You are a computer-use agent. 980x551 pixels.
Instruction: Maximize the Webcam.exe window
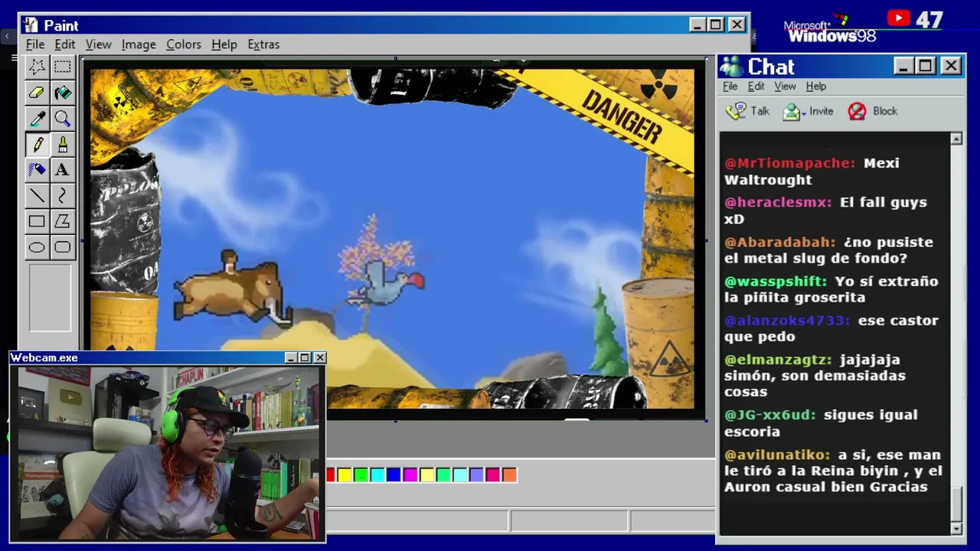305,357
